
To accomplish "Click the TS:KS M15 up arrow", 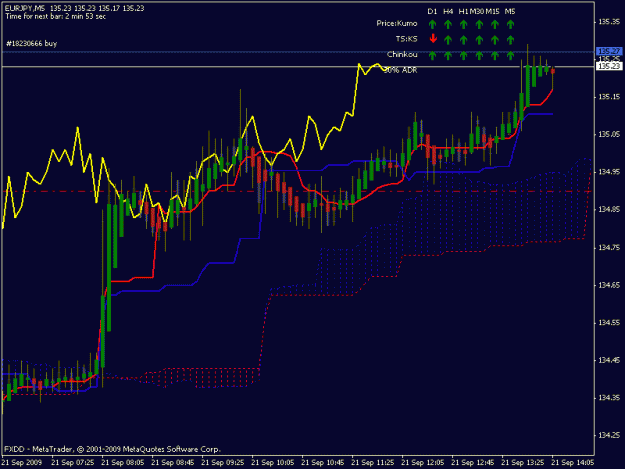I will (x=495, y=39).
